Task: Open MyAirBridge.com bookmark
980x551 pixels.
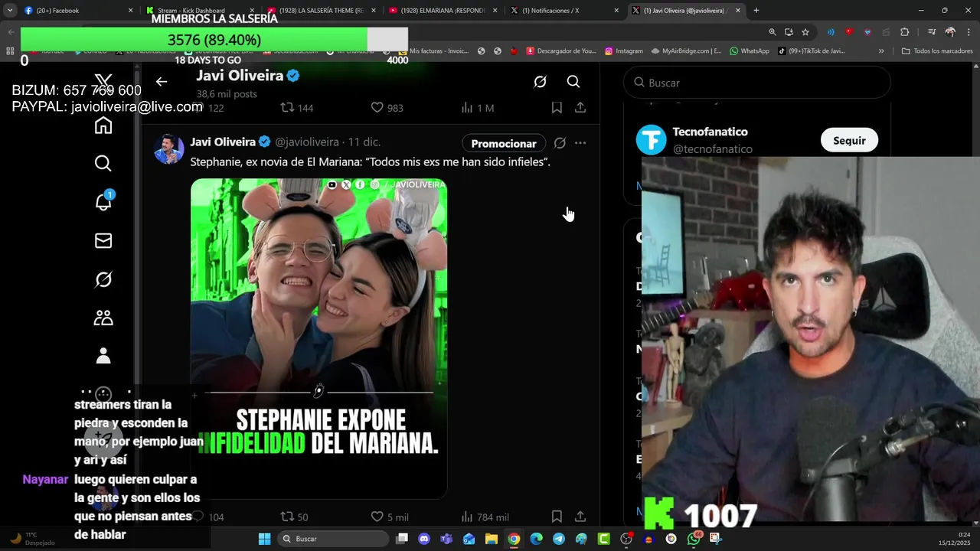Action: 686,51
